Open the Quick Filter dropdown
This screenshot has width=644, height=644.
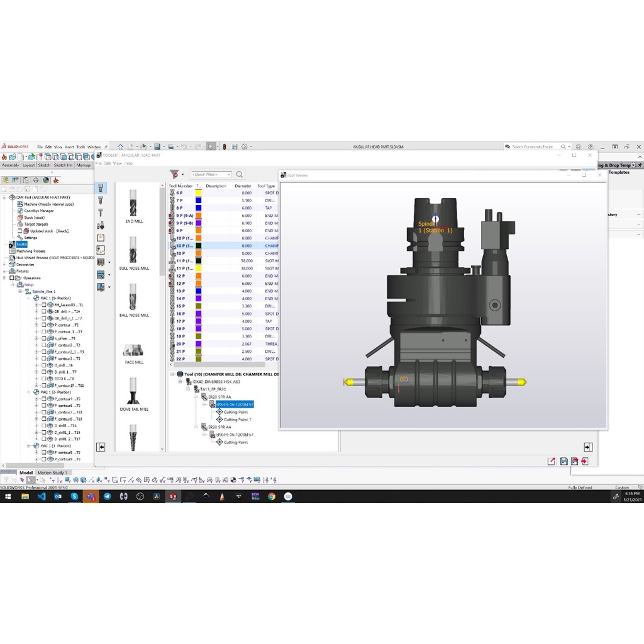228,174
